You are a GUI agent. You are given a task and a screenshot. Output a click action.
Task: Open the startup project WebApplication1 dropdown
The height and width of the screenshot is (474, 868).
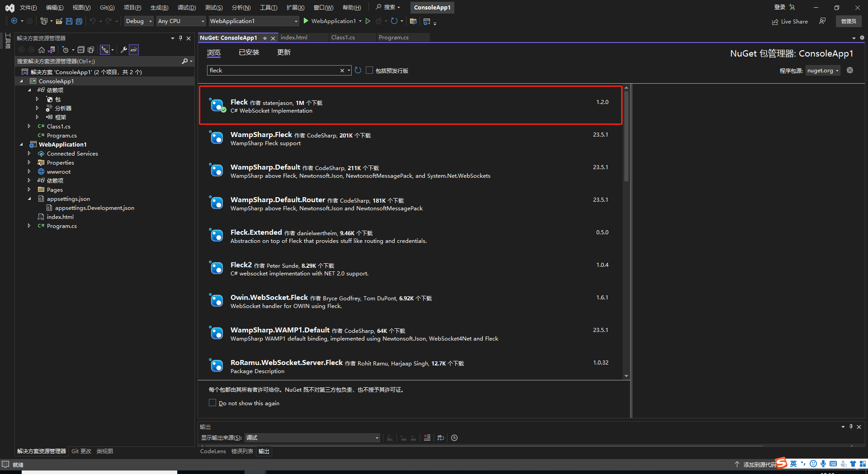click(254, 21)
